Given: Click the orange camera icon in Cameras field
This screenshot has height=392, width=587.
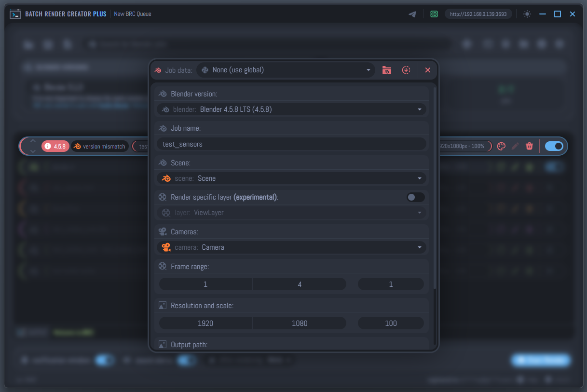Looking at the screenshot, I should click(166, 247).
